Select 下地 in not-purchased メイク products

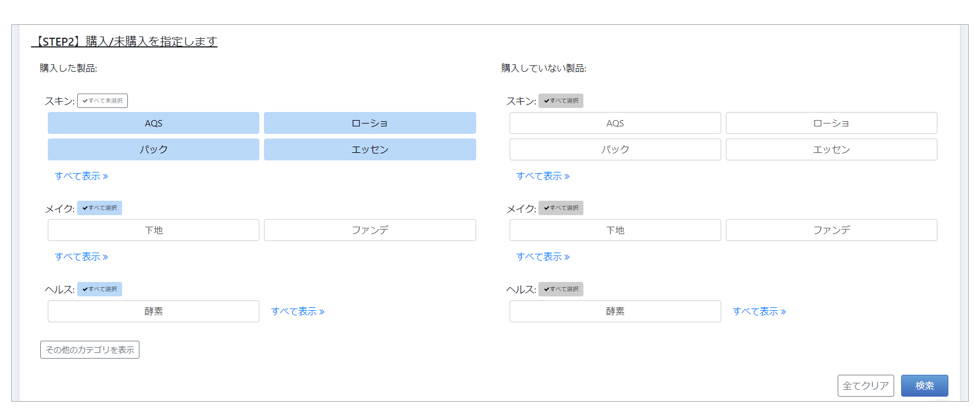pos(615,230)
